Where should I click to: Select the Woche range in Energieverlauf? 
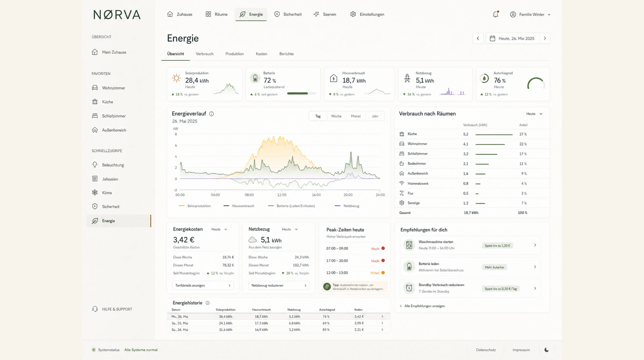pos(336,116)
